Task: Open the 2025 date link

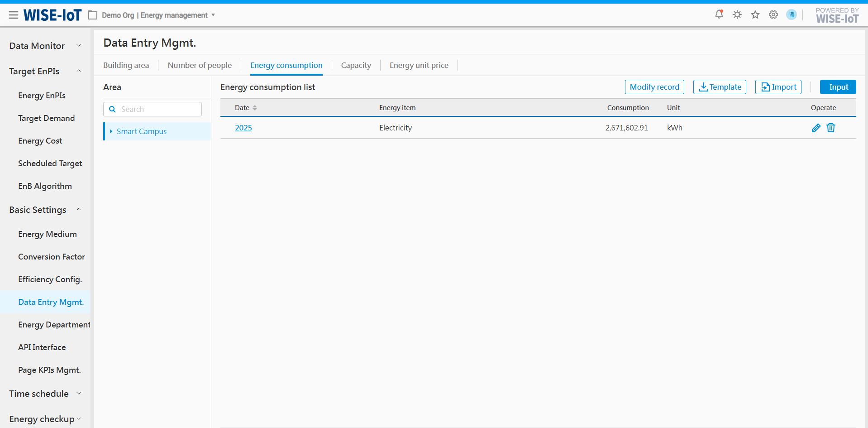Action: click(x=243, y=128)
